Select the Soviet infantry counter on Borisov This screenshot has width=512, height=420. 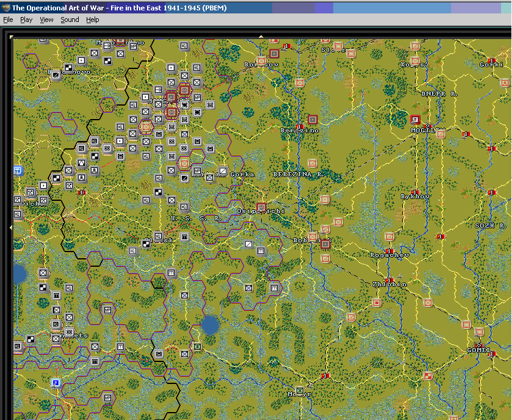(x=261, y=61)
